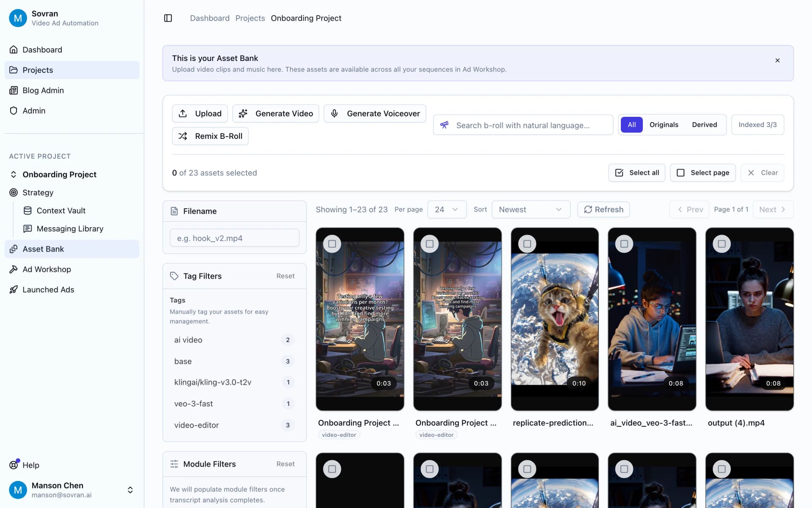Dismiss the Asset Bank info banner
The image size is (812, 508).
(778, 60)
